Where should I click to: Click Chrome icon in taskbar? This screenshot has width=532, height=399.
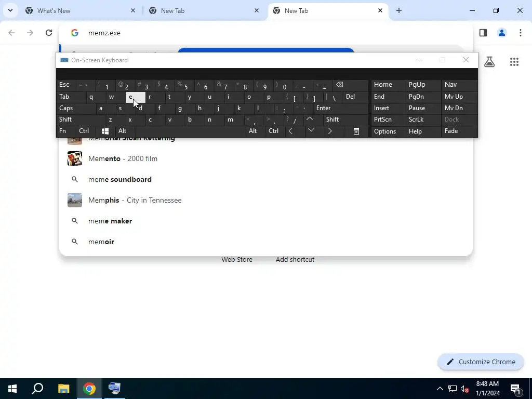tap(89, 389)
